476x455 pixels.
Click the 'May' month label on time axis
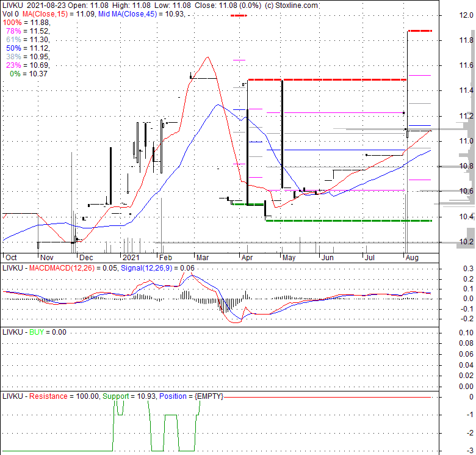289,258
